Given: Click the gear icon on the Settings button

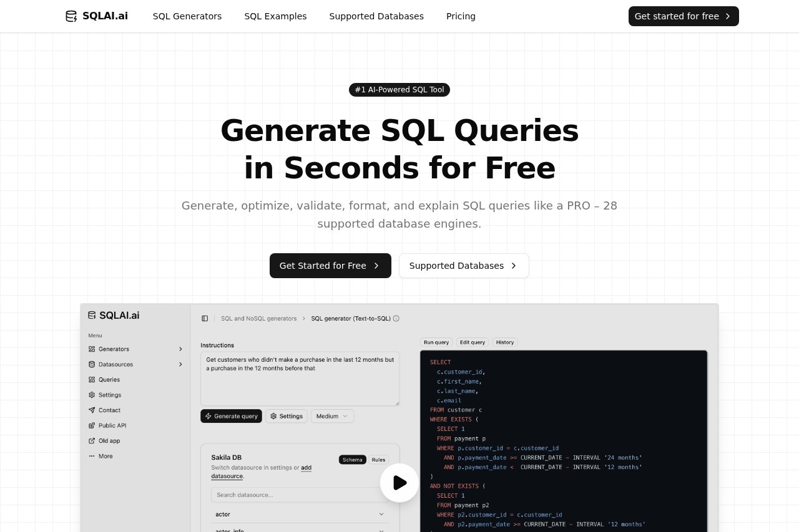Looking at the screenshot, I should (273, 416).
